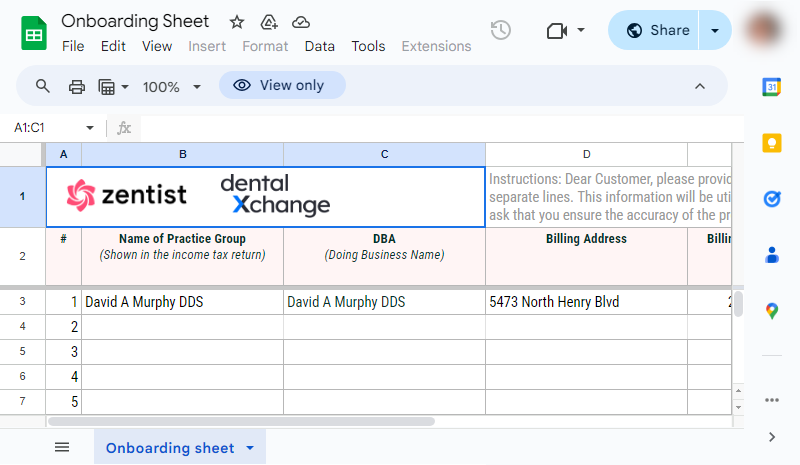Open Google Keep side panel icon
The width and height of the screenshot is (800, 465).
click(771, 143)
